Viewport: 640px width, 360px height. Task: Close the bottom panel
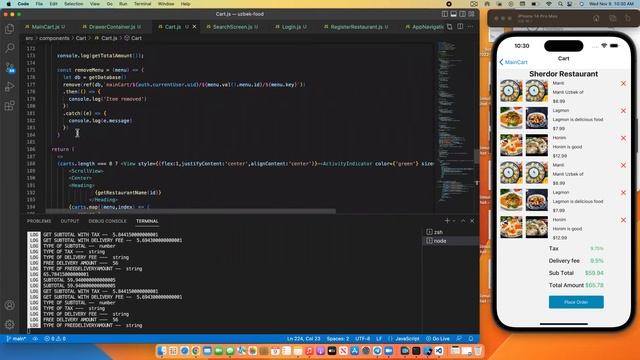(x=472, y=221)
